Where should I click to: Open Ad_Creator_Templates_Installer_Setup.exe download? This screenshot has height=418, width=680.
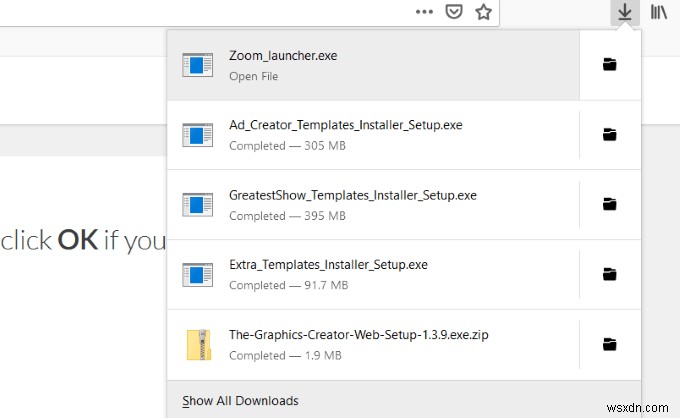[x=373, y=134]
